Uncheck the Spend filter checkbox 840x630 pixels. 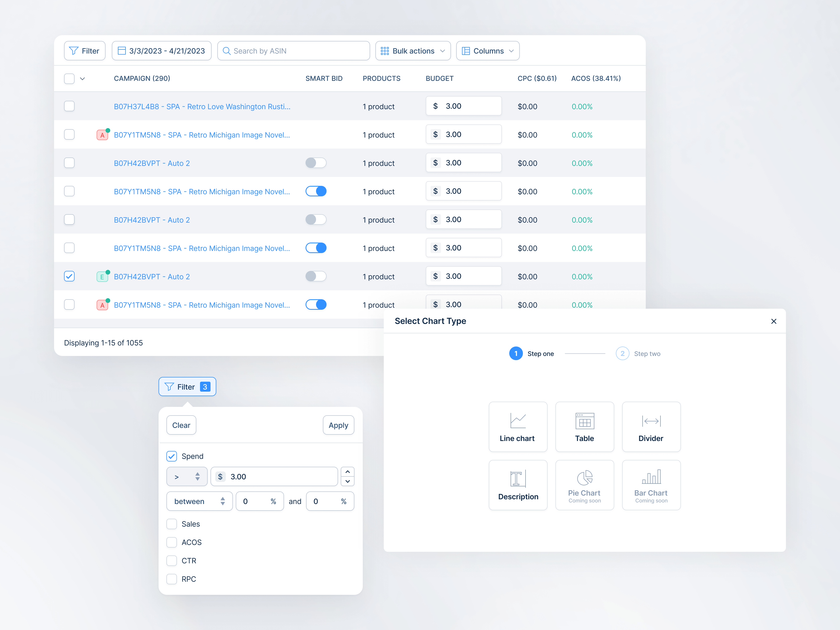[172, 456]
